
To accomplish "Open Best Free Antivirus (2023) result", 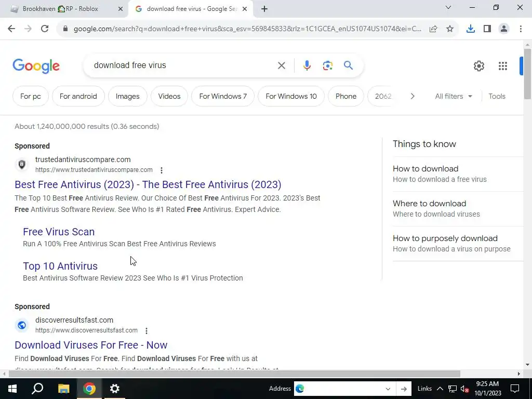I will tap(148, 184).
